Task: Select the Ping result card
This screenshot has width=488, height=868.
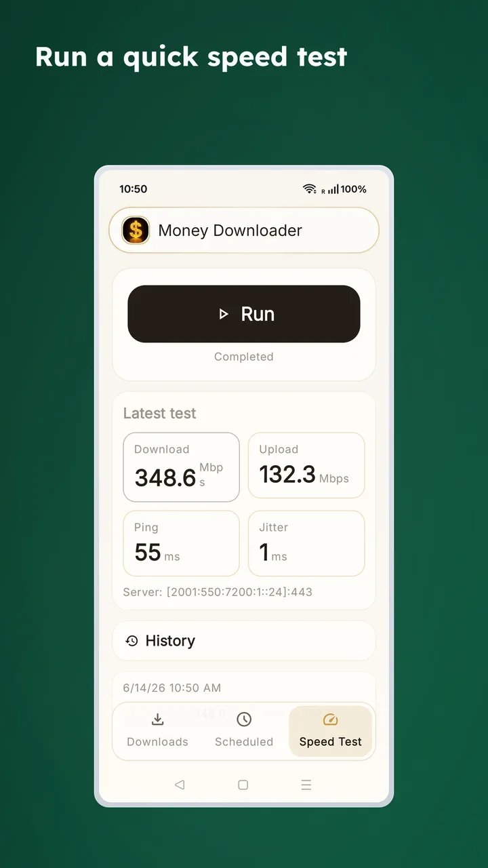Action: (181, 543)
